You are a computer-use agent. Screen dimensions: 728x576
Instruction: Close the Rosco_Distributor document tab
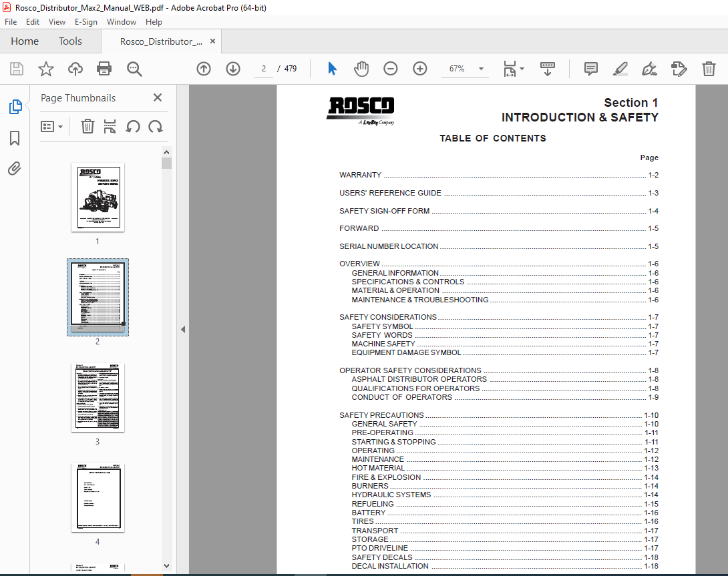pos(212,41)
